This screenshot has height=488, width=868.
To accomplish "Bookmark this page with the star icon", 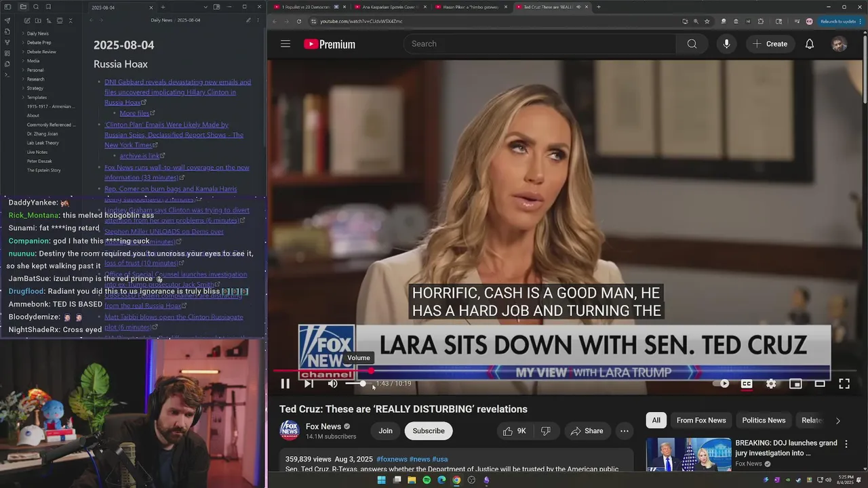I will pyautogui.click(x=707, y=21).
